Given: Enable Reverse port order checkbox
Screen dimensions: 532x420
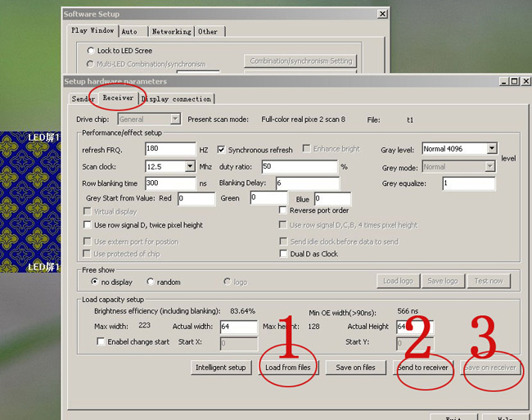Looking at the screenshot, I should (x=283, y=210).
